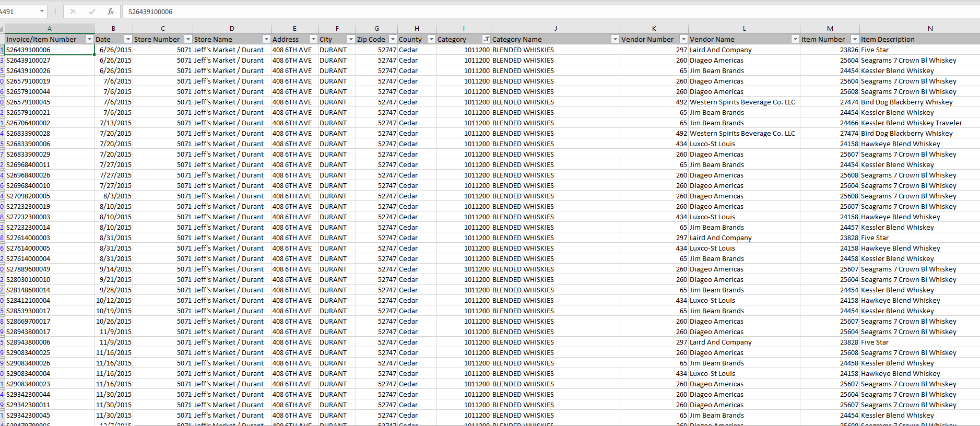Screen dimensions: 980x426
Task: Select Bird Dog Blackberry Whiskey for invoice S26579100045
Action: point(920,102)
